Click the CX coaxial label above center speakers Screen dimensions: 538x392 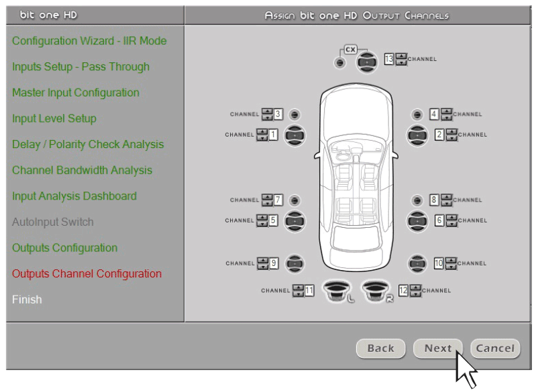tap(350, 50)
